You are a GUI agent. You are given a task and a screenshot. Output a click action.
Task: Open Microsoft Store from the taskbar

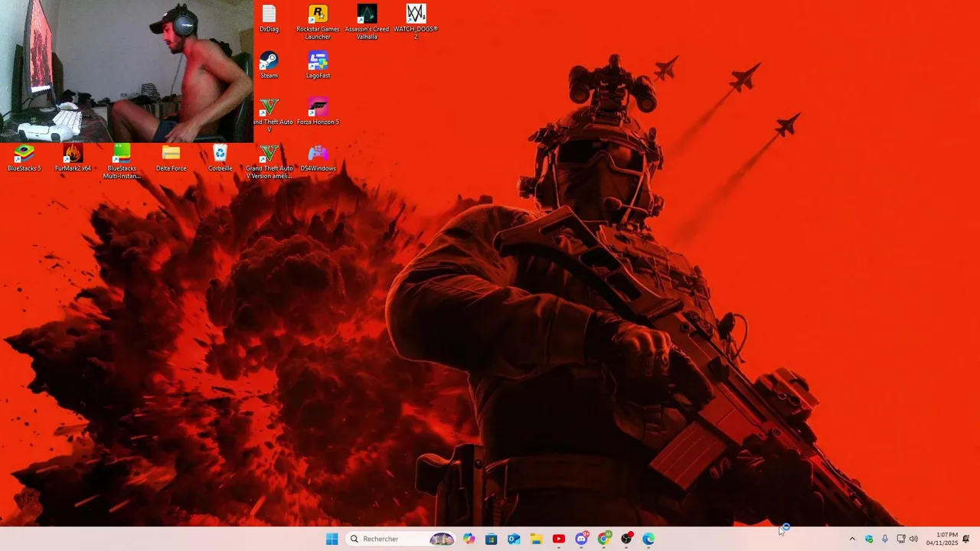point(491,539)
